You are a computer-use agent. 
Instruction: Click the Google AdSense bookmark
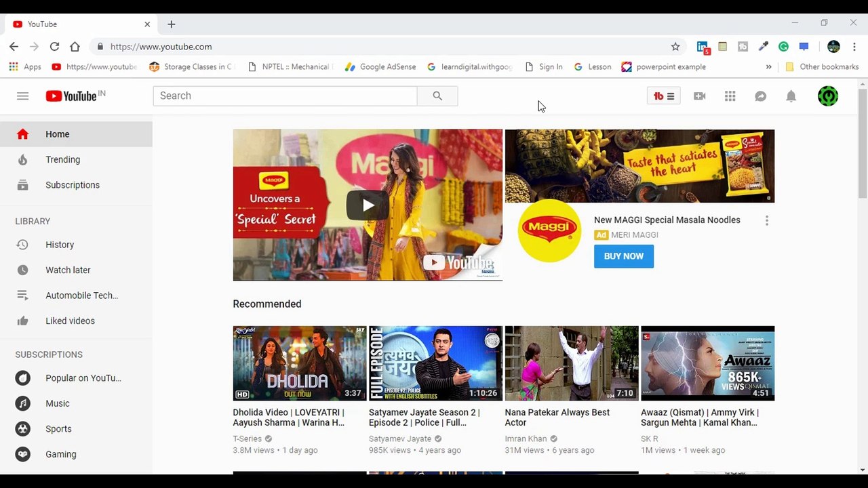380,67
